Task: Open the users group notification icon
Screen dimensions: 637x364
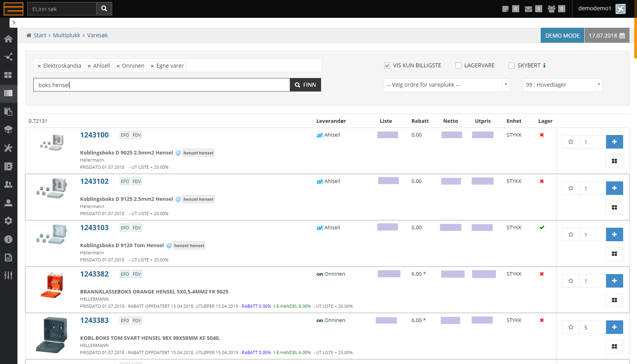Action: click(x=551, y=9)
